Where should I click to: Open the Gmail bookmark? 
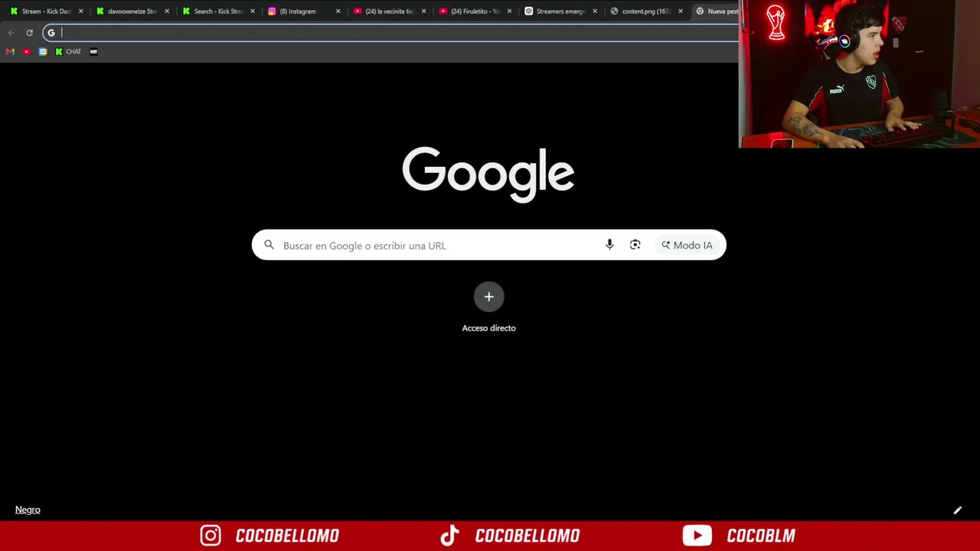tap(10, 52)
